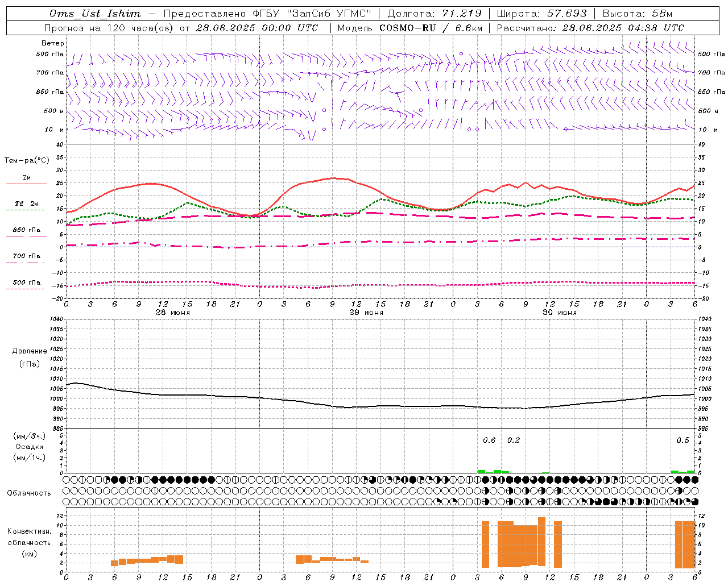Click the Ветер wind panel label

coord(53,43)
